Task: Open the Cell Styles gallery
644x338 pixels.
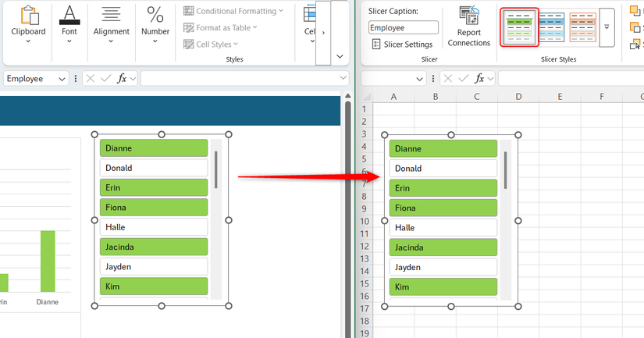Action: pos(211,44)
